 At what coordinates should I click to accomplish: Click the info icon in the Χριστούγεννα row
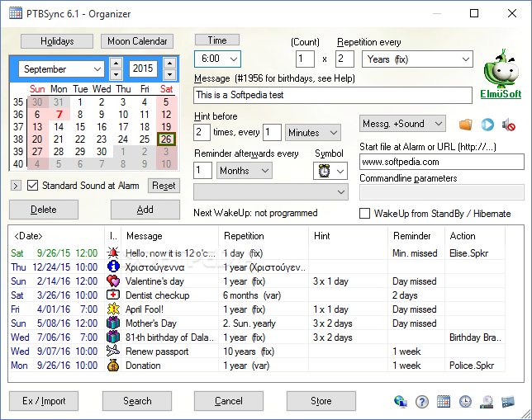[113, 267]
